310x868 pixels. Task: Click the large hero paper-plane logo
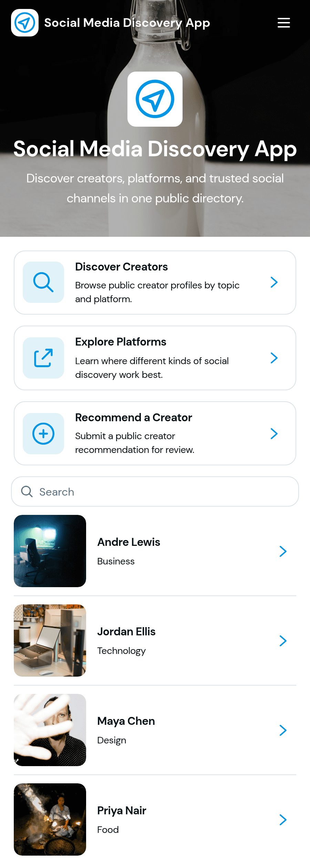point(155,99)
